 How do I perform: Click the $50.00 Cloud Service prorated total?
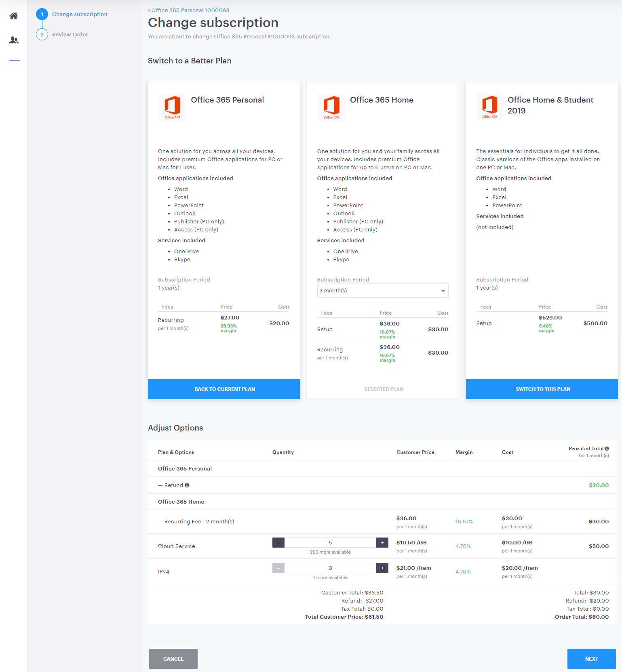click(599, 546)
